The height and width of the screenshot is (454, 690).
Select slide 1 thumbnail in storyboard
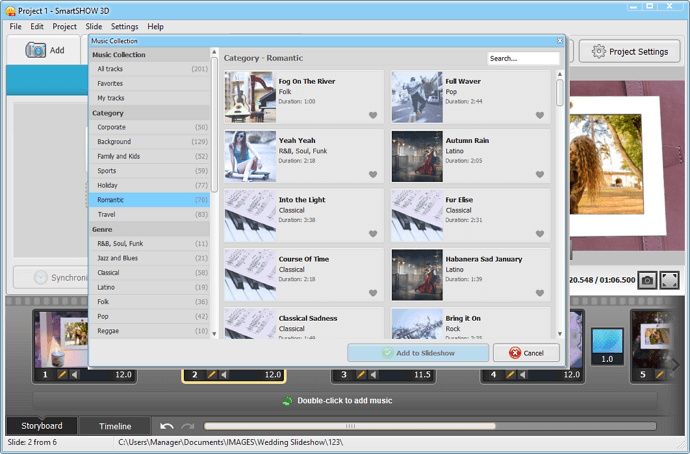point(62,340)
